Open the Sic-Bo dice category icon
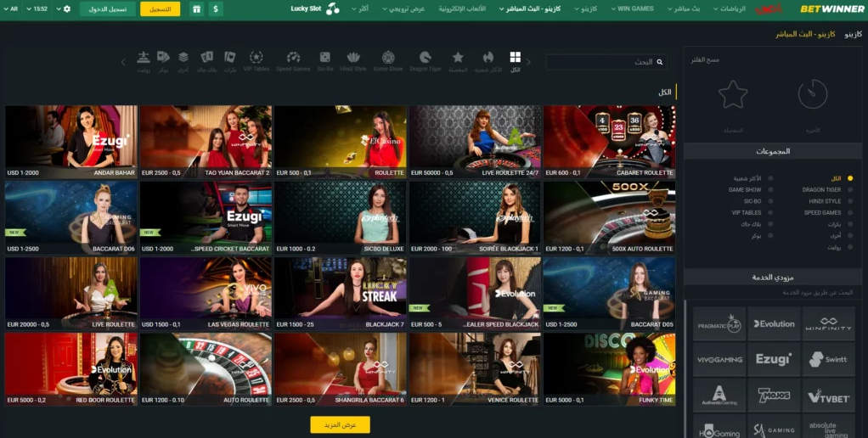Image resolution: width=868 pixels, height=438 pixels. click(x=325, y=59)
